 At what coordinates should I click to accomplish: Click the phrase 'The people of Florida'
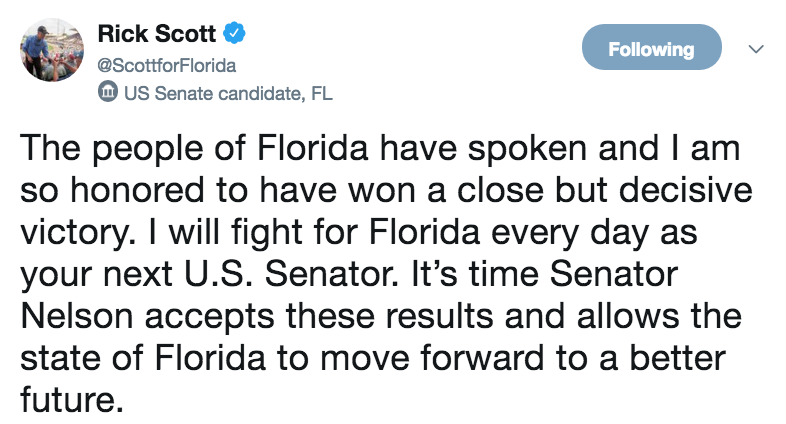pyautogui.click(x=194, y=149)
